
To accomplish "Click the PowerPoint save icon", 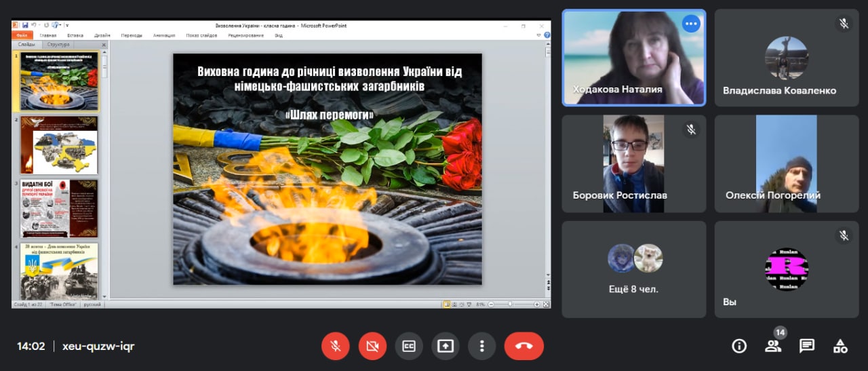I will [x=25, y=25].
